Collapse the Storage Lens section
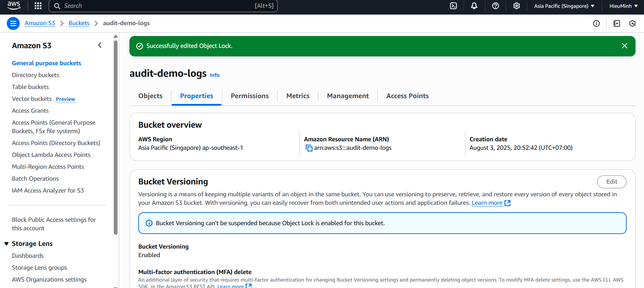 tap(6, 244)
